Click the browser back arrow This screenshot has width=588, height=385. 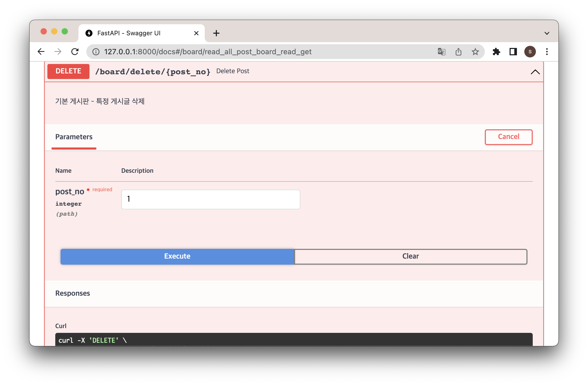[x=41, y=52]
